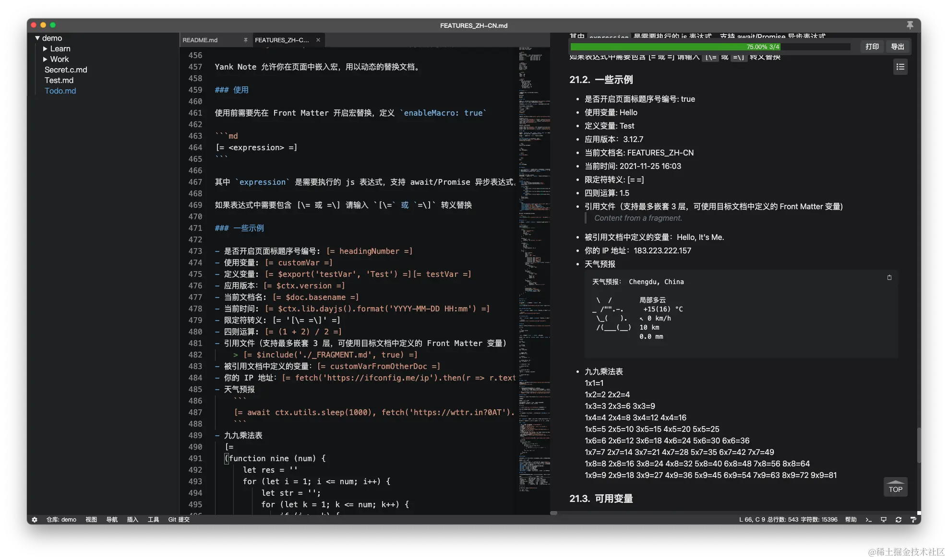
Task: Click the sync refresh icon in status bar
Action: point(899,520)
